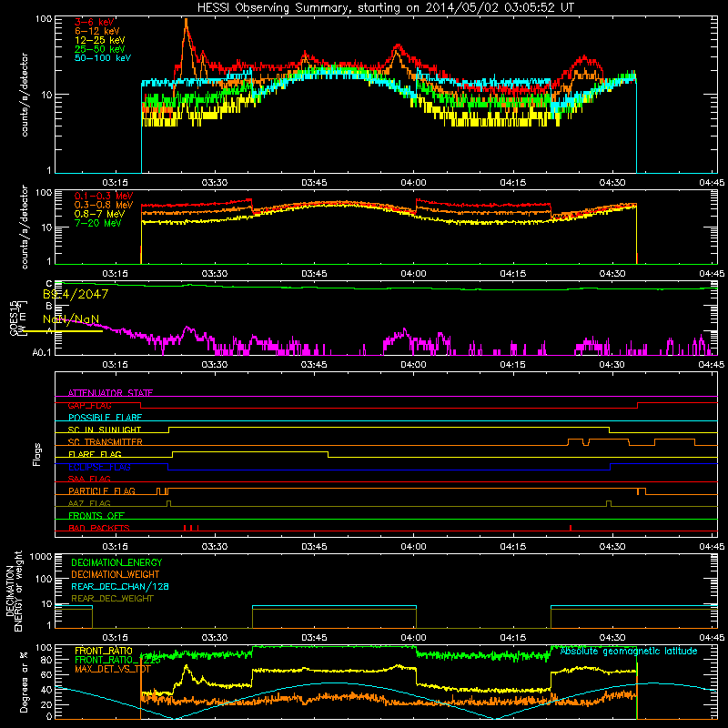Screen dimensions: 728x728
Task: Click the Degrees or % axis title
Action: (x=24, y=682)
